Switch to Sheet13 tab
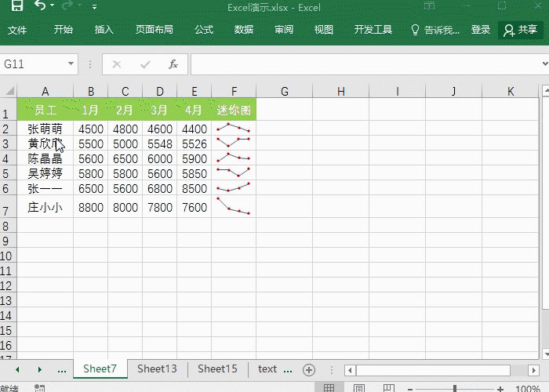Screen dimensions: 549x392 click(x=157, y=368)
